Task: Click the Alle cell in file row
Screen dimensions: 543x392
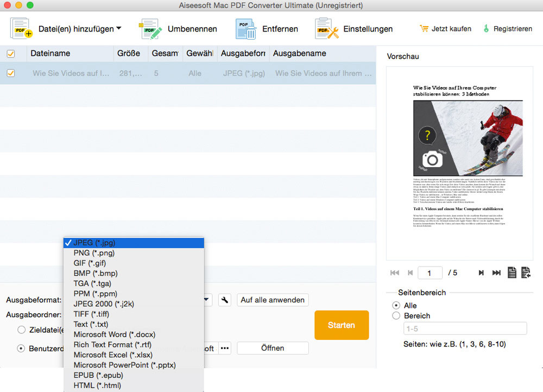Action: point(195,73)
